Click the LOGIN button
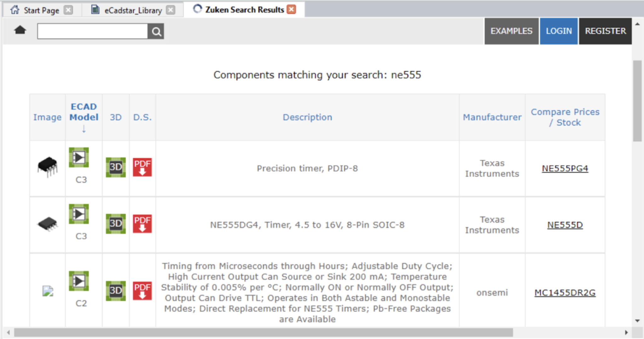This screenshot has height=339, width=644. tap(559, 31)
